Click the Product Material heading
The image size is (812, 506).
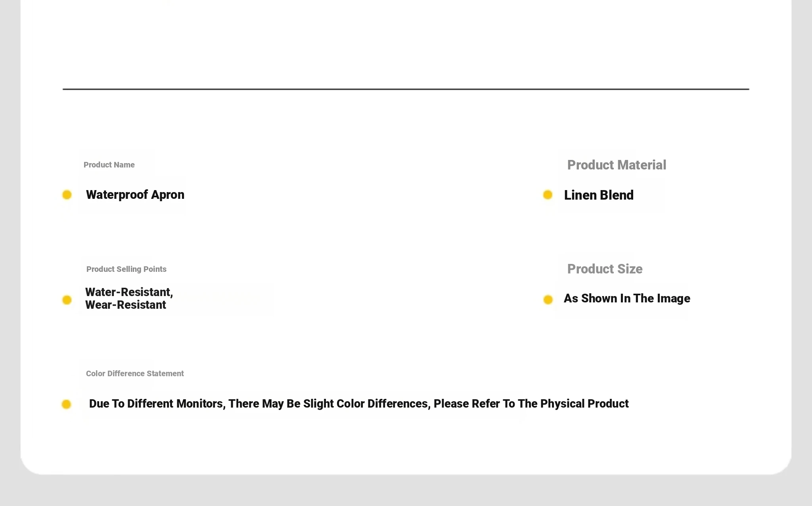(x=617, y=165)
